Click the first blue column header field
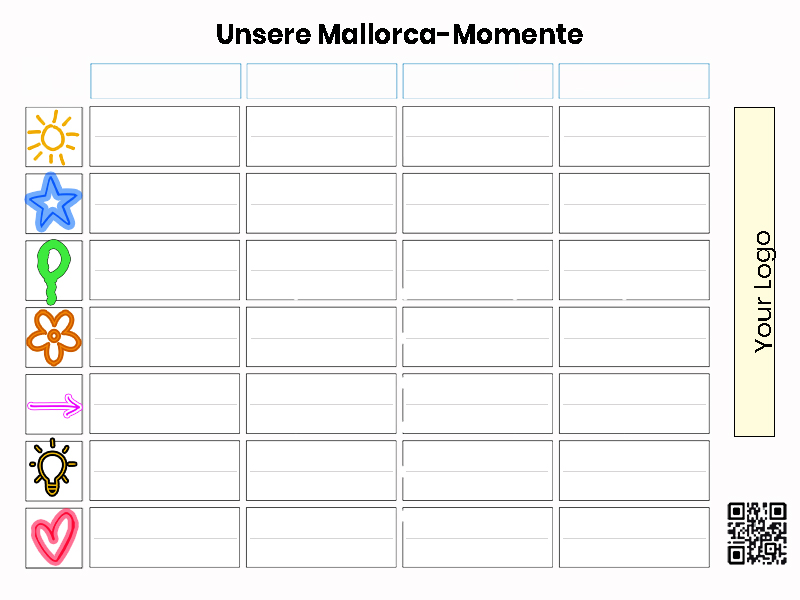The image size is (800, 600). point(165,81)
